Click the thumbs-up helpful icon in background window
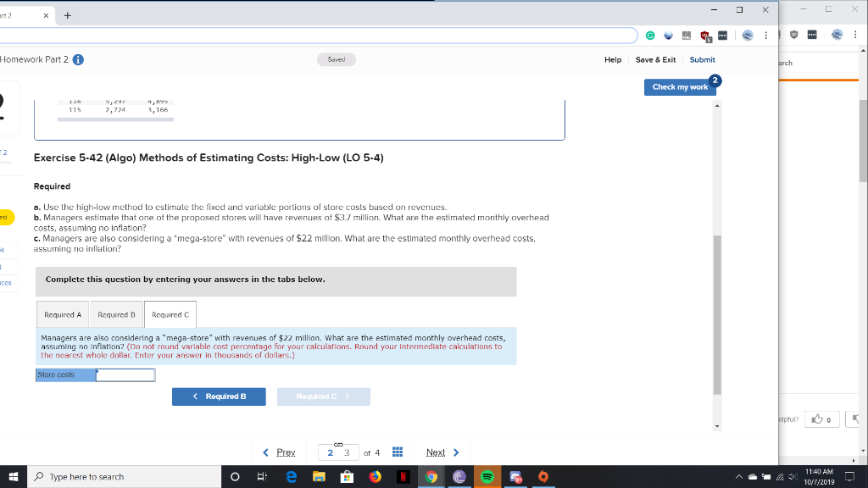Image resolution: width=868 pixels, height=488 pixels. (817, 419)
